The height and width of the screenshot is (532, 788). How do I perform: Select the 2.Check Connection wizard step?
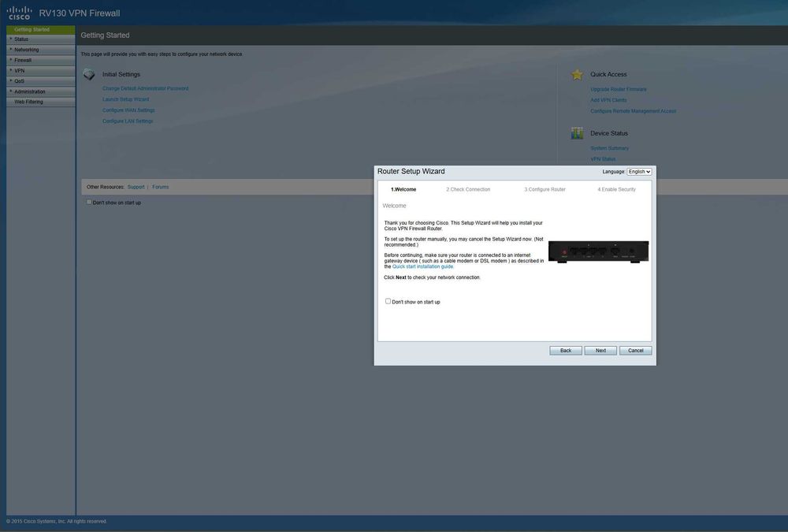click(468, 190)
